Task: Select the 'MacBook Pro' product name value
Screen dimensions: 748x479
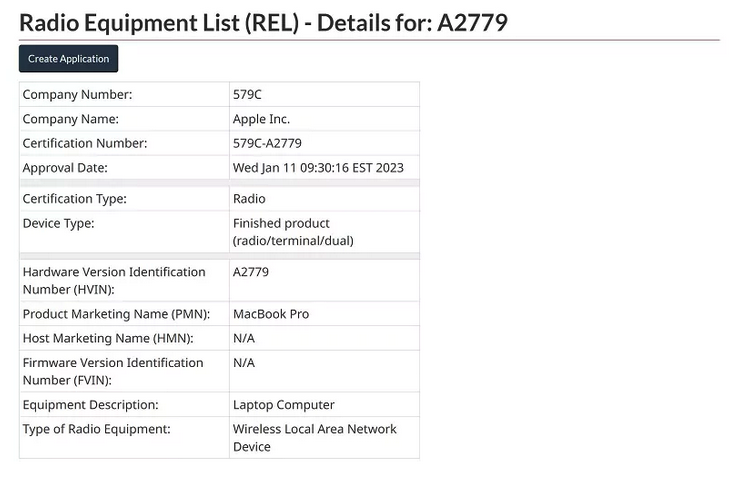Action: coord(271,314)
